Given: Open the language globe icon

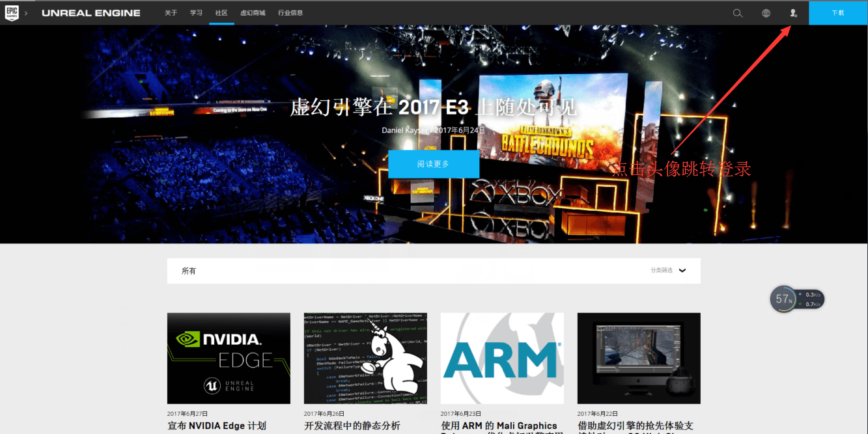Looking at the screenshot, I should [766, 13].
